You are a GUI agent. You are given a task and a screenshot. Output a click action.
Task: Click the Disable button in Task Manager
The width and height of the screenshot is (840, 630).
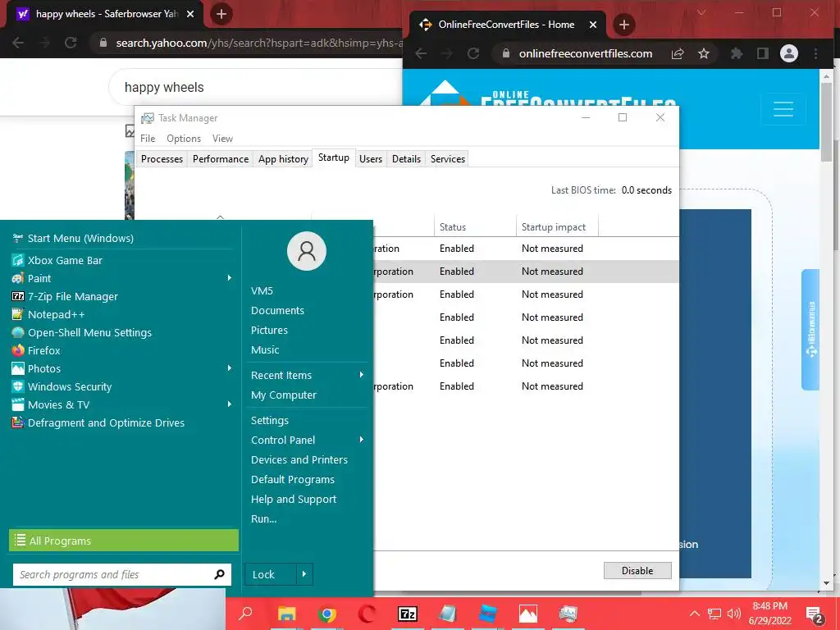click(637, 571)
